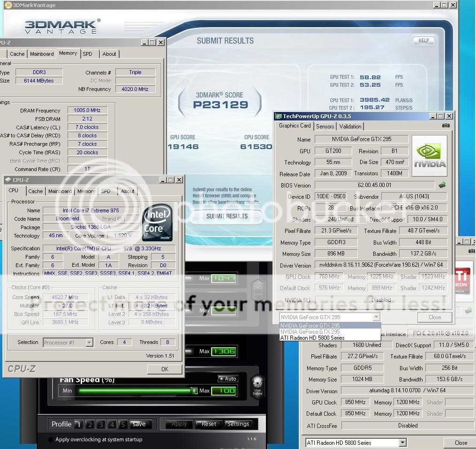This screenshot has width=476, height=449.
Task: Enable apply overclocking at system startup
Action: click(x=51, y=440)
